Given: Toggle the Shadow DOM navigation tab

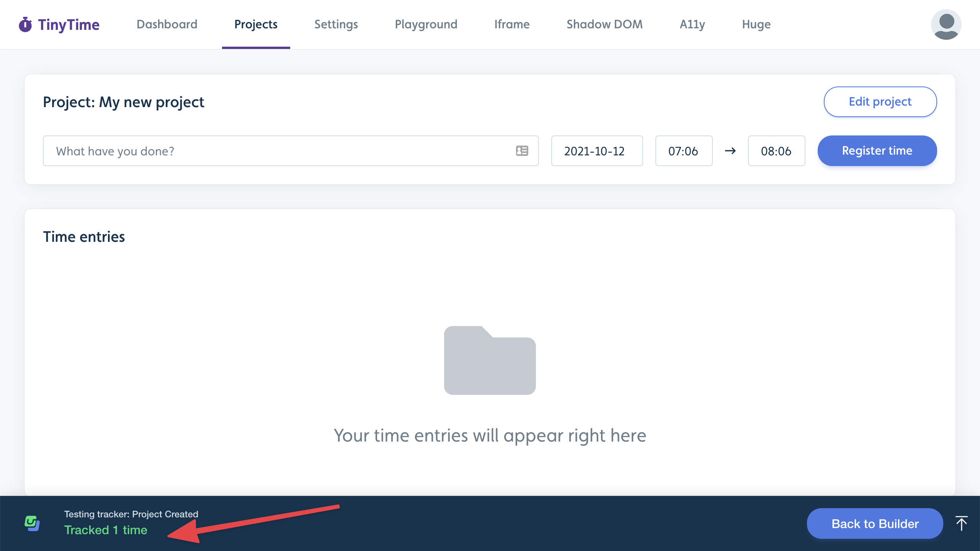Looking at the screenshot, I should (x=604, y=24).
